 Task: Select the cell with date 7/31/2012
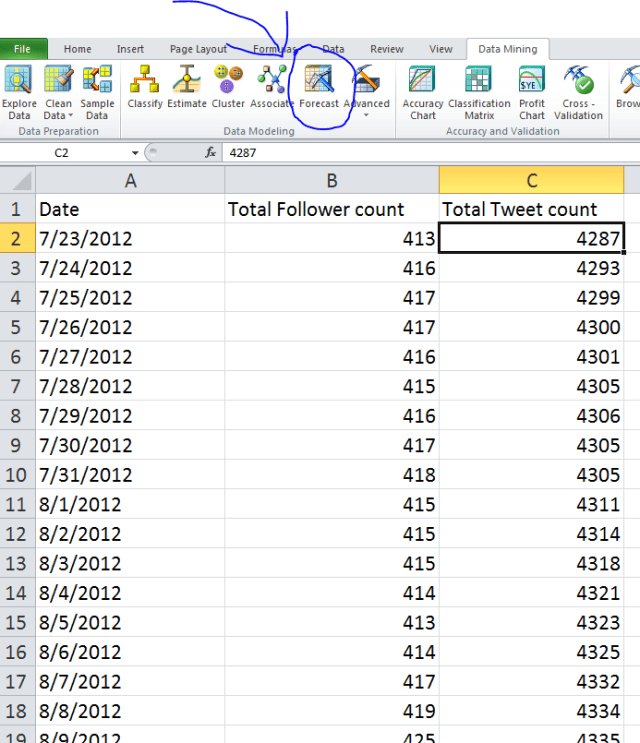pyautogui.click(x=130, y=475)
